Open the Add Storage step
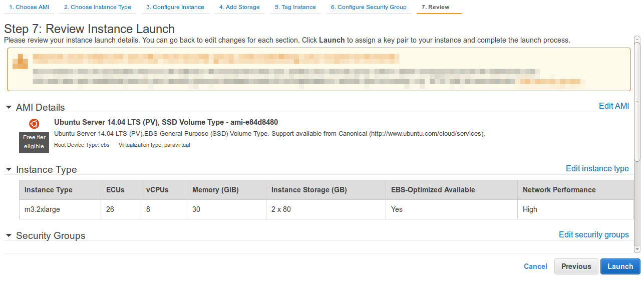644x284 pixels. pyautogui.click(x=239, y=7)
